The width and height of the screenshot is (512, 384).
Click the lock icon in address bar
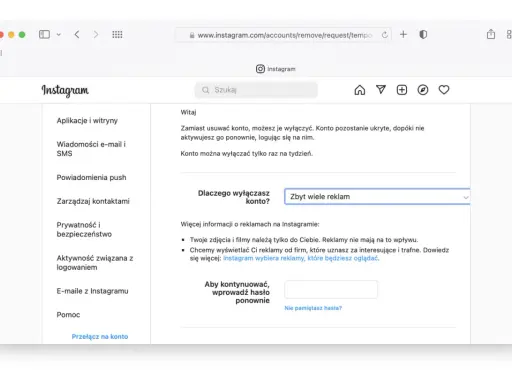tap(192, 35)
